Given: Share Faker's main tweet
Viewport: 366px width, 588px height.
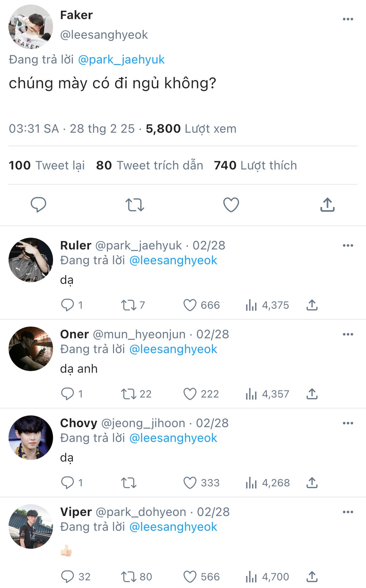Looking at the screenshot, I should click(327, 205).
